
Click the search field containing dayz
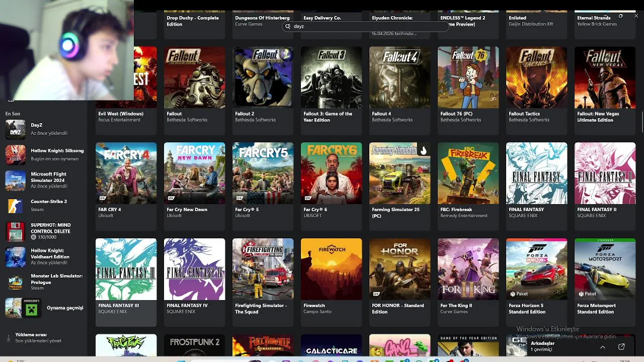coord(365,26)
